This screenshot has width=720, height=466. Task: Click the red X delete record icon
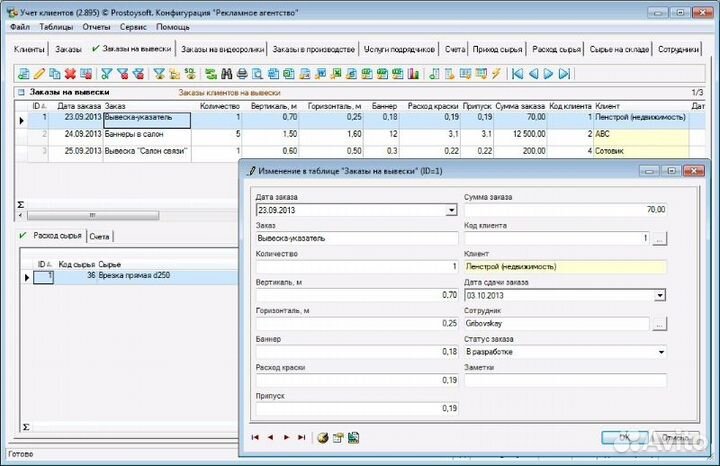pyautogui.click(x=71, y=74)
